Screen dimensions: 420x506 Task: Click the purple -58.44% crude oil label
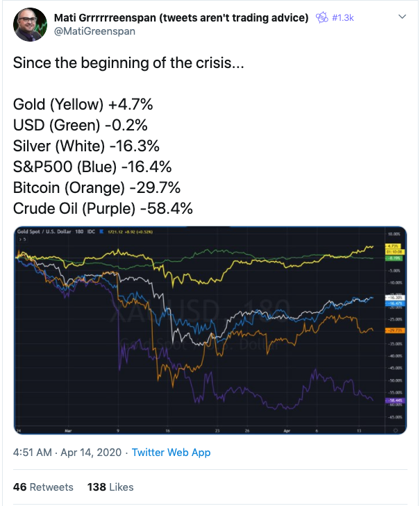pyautogui.click(x=395, y=400)
